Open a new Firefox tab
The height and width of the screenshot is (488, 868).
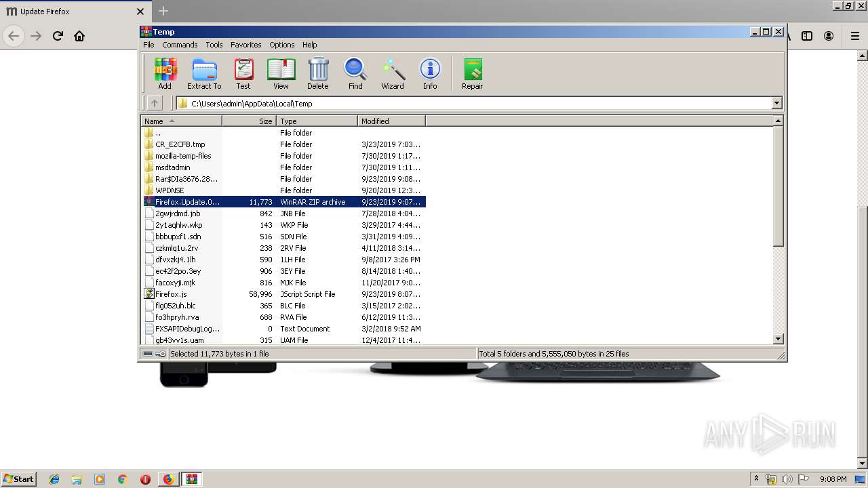point(163,11)
